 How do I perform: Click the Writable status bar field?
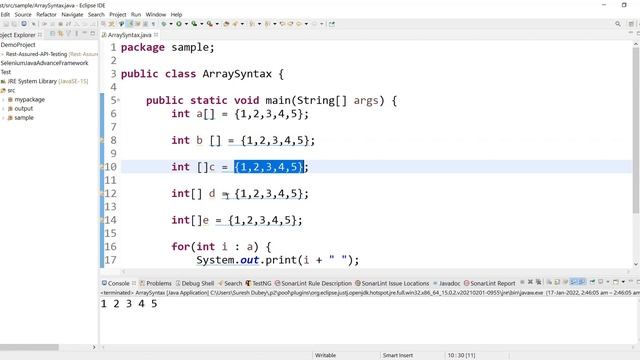click(x=325, y=356)
